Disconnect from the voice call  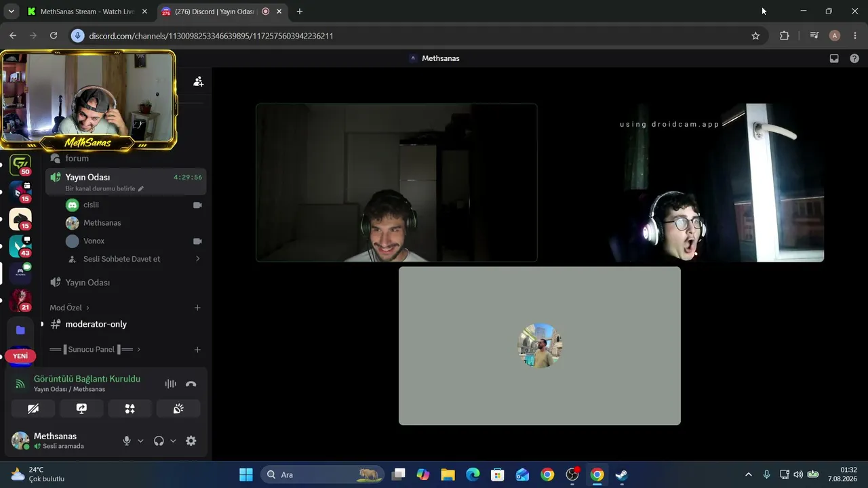point(191,384)
